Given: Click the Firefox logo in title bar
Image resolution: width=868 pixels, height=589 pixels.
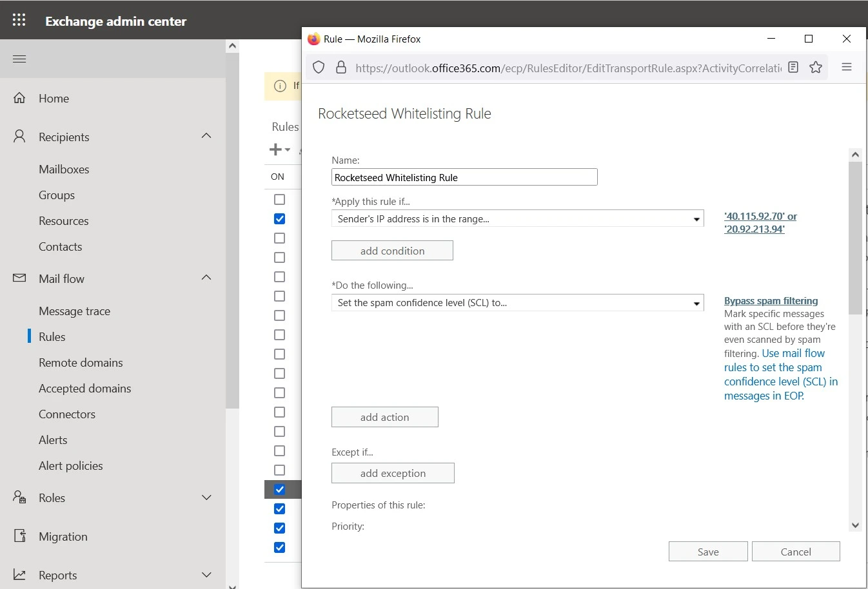Looking at the screenshot, I should [x=313, y=39].
